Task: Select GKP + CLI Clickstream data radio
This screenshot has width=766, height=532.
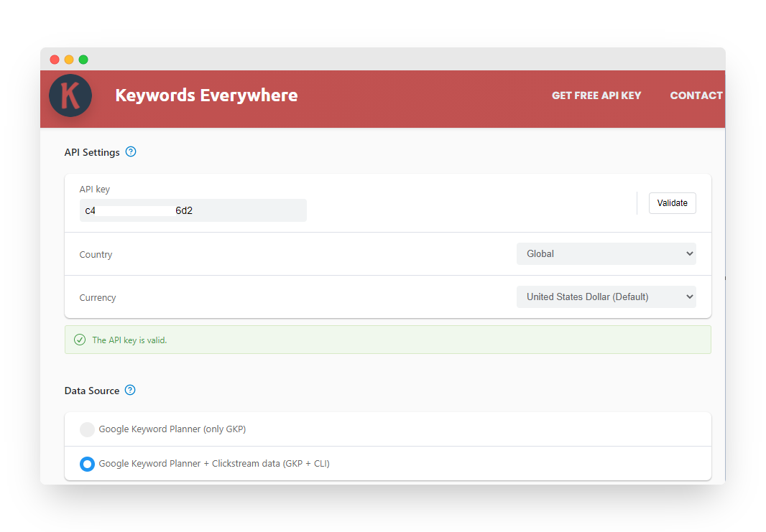Action: point(87,464)
